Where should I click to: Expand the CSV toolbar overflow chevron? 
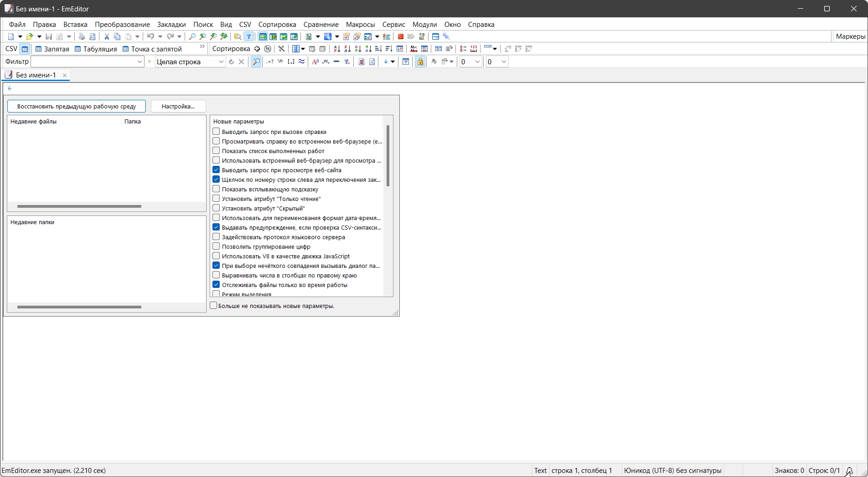[201, 46]
